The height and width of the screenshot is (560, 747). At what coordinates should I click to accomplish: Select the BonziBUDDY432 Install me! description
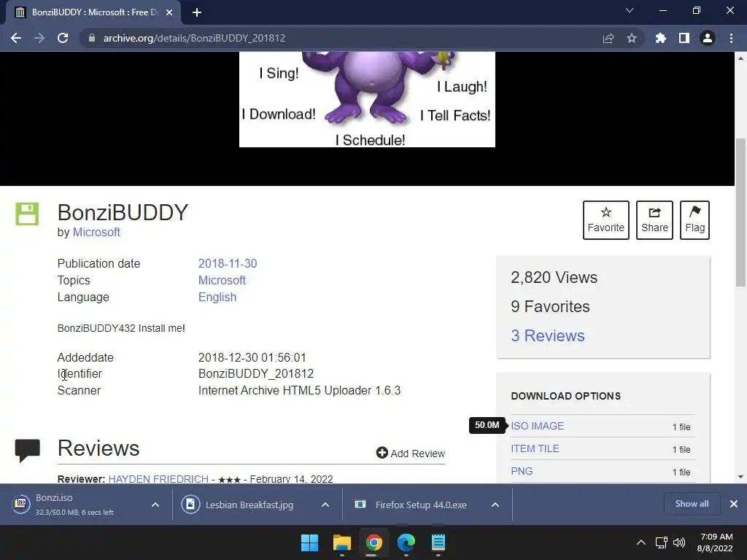(x=121, y=329)
